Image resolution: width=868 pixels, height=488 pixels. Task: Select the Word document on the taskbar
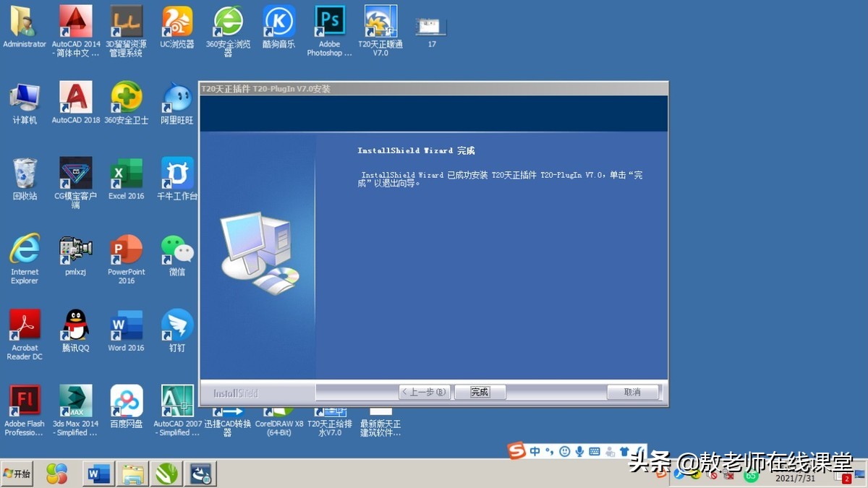click(x=98, y=474)
